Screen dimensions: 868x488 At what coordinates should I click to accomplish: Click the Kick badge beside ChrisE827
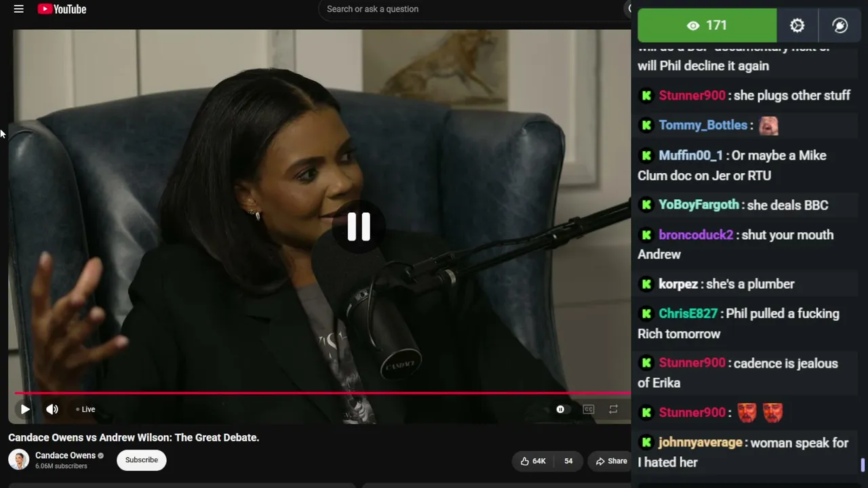646,314
